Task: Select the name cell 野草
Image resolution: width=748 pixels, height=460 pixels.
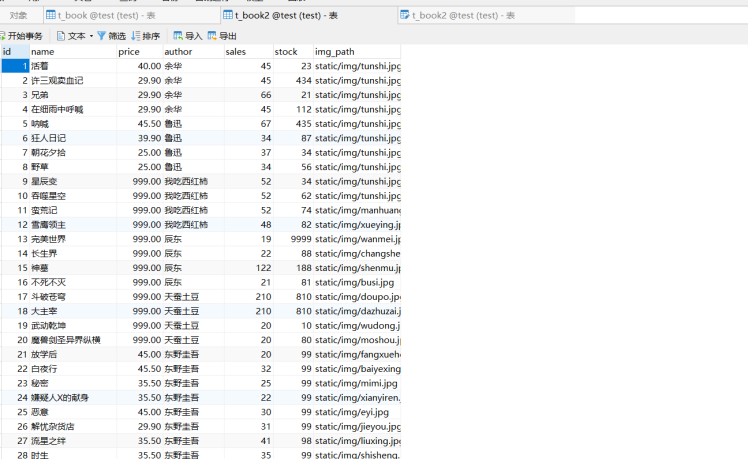Action: tap(73, 167)
